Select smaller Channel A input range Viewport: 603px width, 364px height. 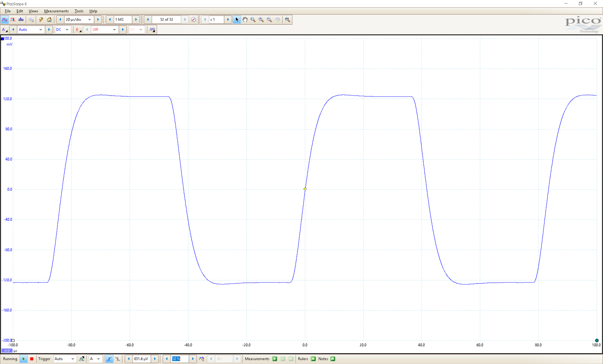(13, 29)
